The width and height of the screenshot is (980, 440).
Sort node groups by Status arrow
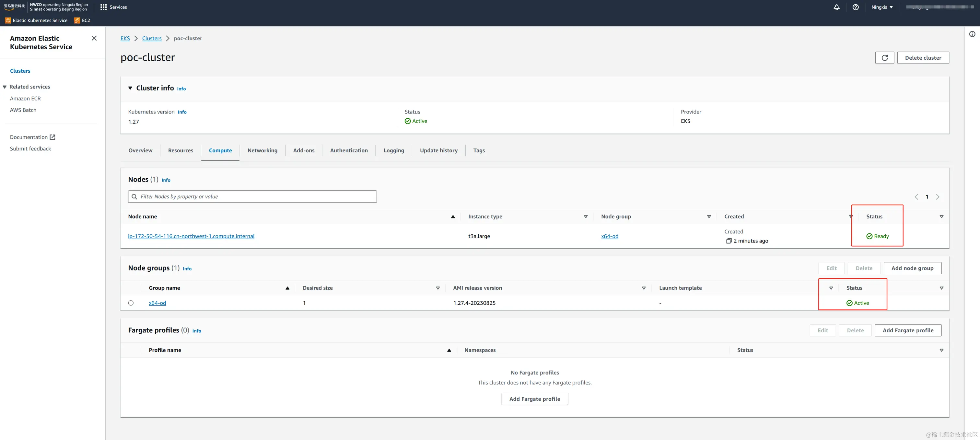coord(941,288)
